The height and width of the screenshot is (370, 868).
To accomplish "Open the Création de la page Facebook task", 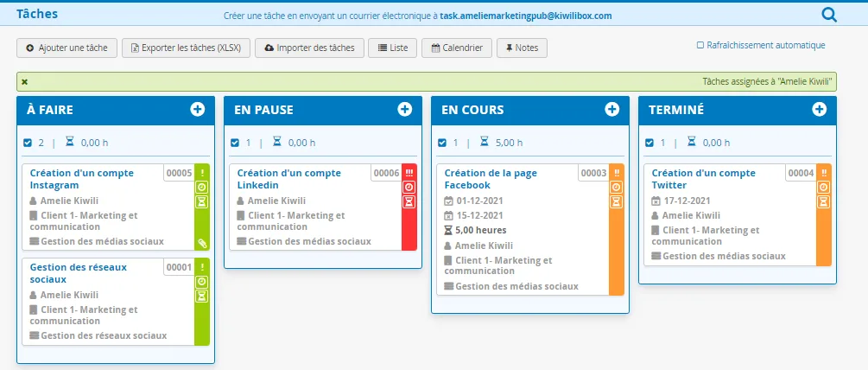I will tap(491, 179).
